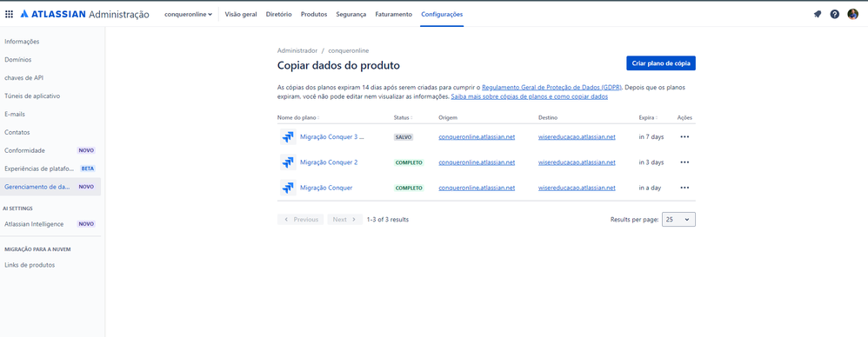The image size is (868, 337).
Task: Sort by Nome do plano column
Action: pos(297,117)
